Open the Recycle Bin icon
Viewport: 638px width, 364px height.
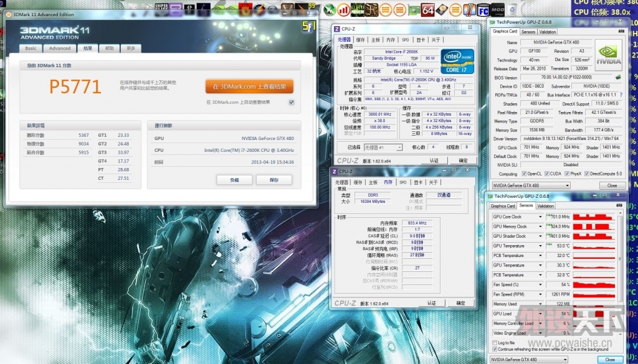coord(512,10)
